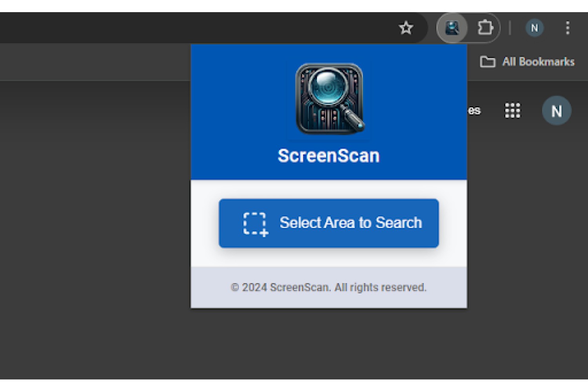Image resolution: width=588 pixels, height=392 pixels.
Task: Click the ScreenScan extension toolbar icon
Action: (452, 28)
